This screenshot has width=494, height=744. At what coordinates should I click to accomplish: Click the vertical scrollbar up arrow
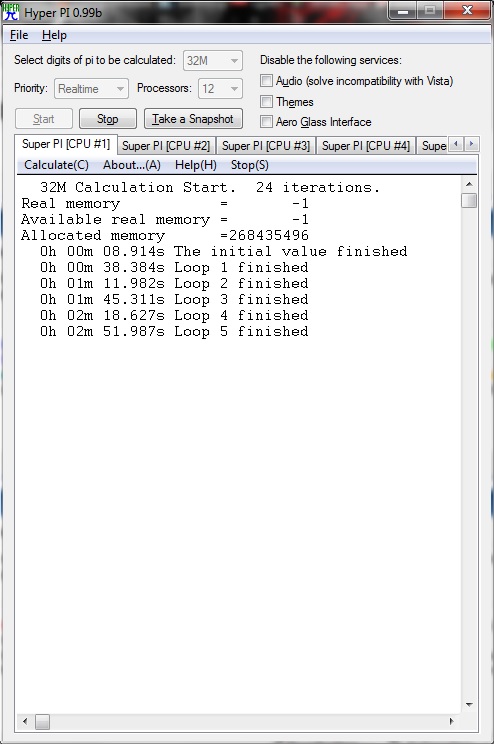pyautogui.click(x=469, y=184)
